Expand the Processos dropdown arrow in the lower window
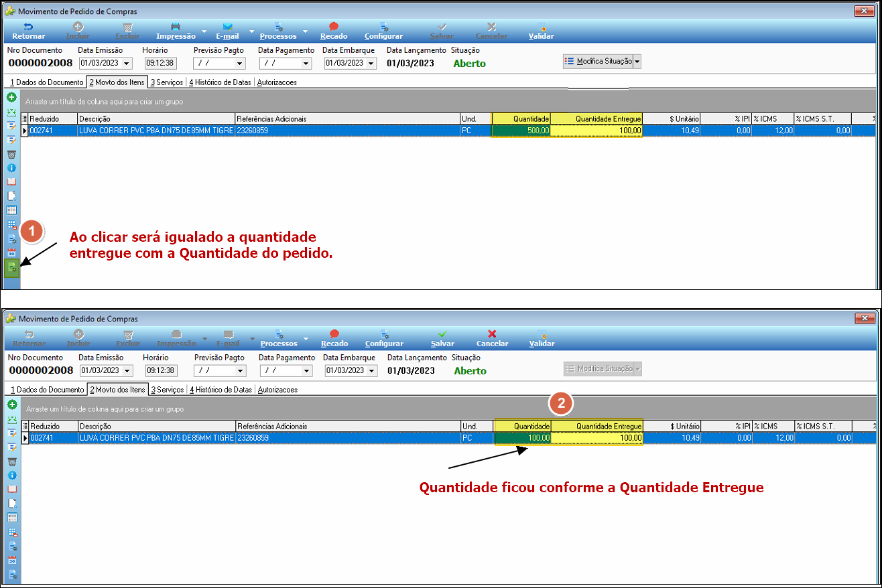Screen dimensions: 882x588 tap(306, 338)
